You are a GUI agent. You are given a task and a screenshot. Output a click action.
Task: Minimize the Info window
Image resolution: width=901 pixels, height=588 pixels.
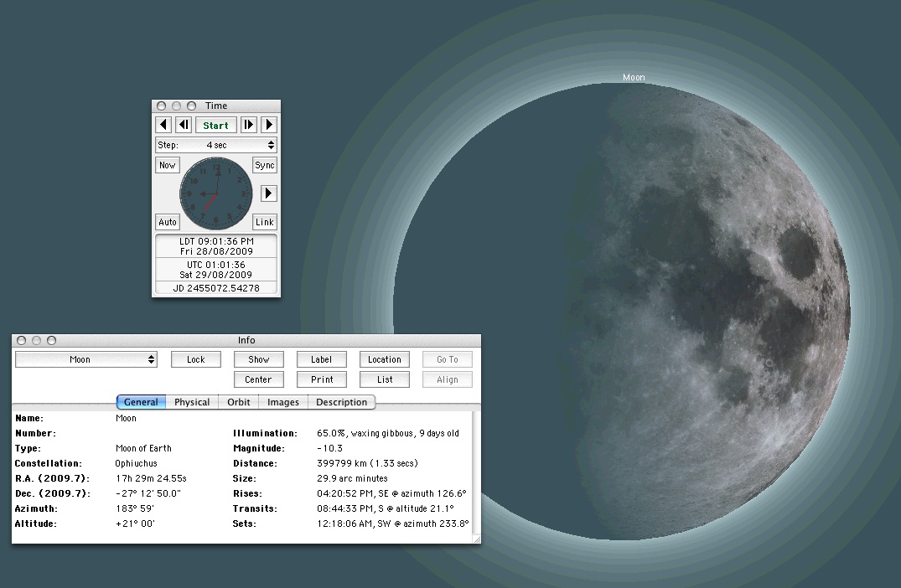[x=36, y=341]
